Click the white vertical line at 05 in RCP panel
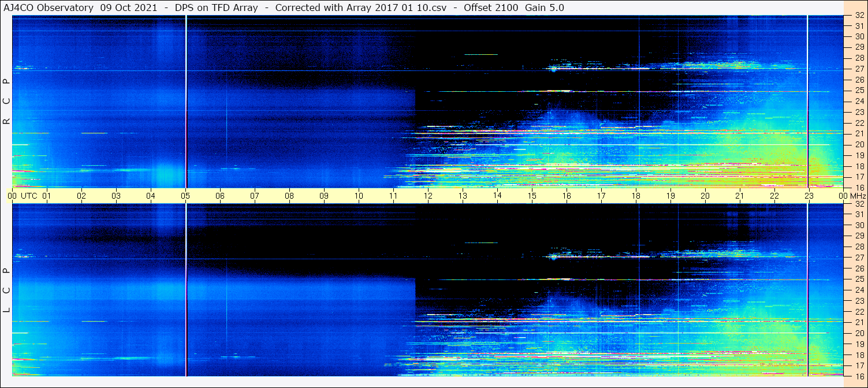 coord(186,101)
